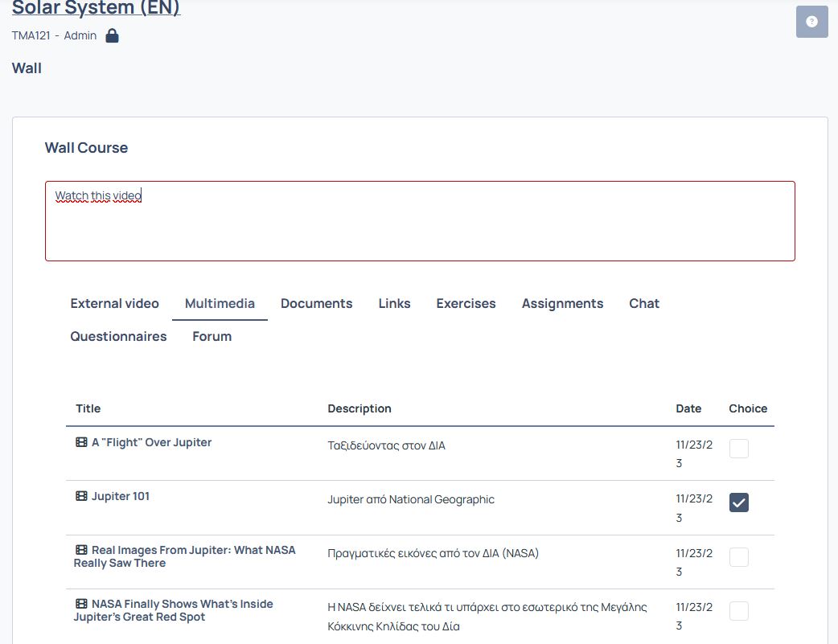Viewport: 838px width, 644px height.
Task: Switch to the External video tab
Action: 114,304
